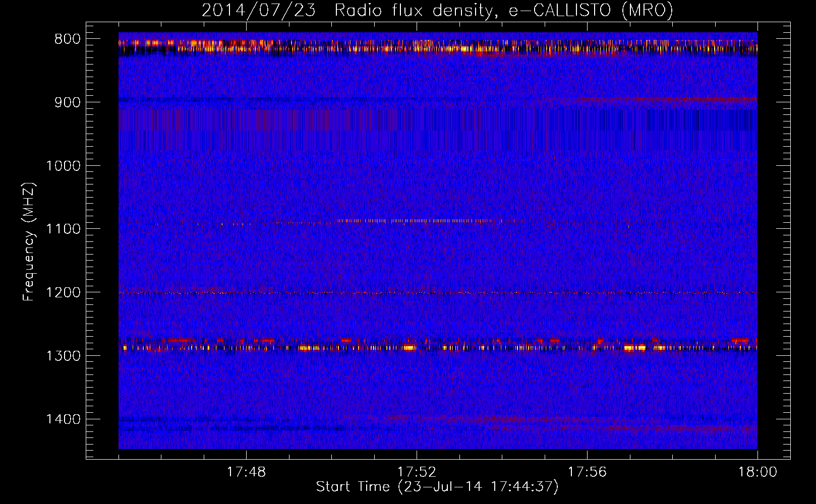Click the 17:48 time tick label

tap(246, 472)
